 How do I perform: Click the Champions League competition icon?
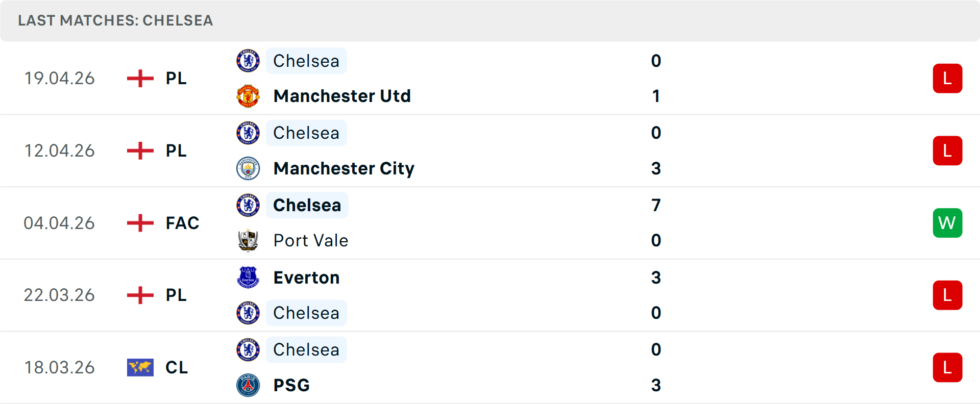pos(140,367)
